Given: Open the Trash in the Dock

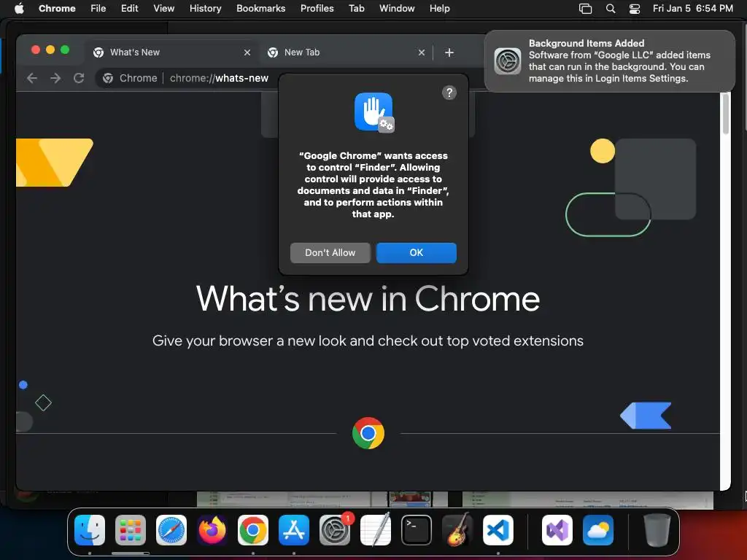Looking at the screenshot, I should click(657, 530).
